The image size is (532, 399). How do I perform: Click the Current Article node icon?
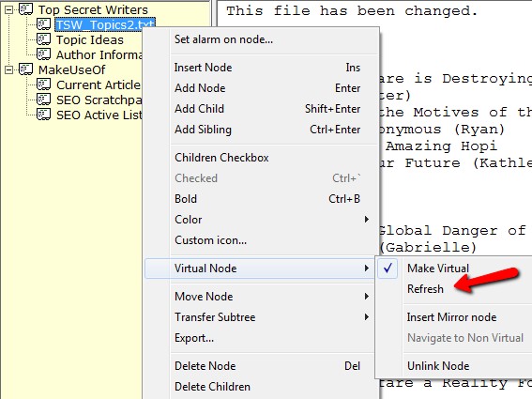pyautogui.click(x=44, y=84)
